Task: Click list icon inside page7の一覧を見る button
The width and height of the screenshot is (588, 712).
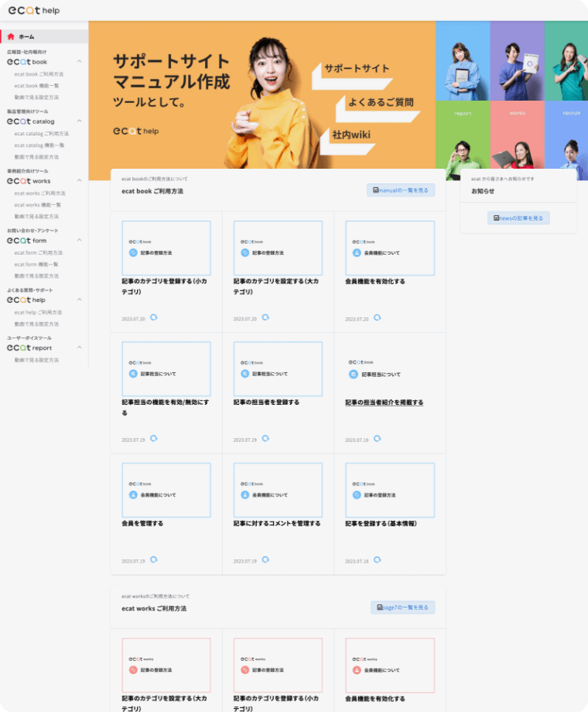Action: (379, 607)
